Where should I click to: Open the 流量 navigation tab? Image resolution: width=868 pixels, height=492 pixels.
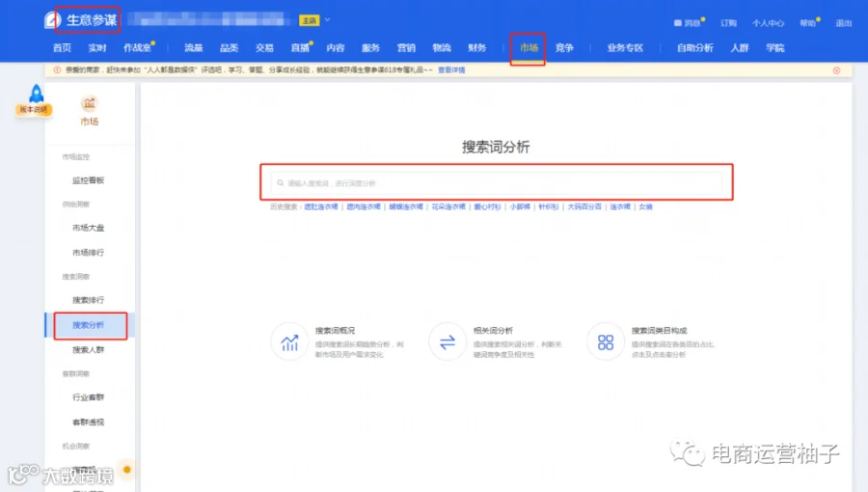194,48
